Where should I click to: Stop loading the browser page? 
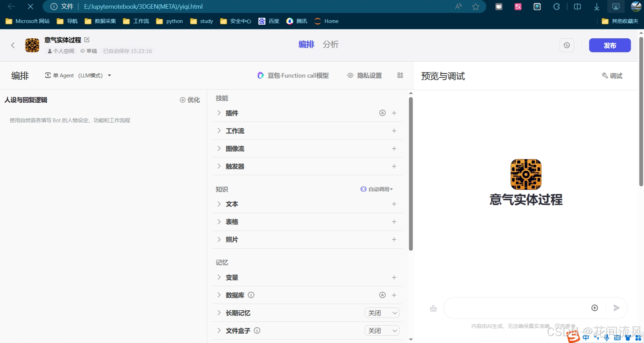pyautogui.click(x=30, y=6)
